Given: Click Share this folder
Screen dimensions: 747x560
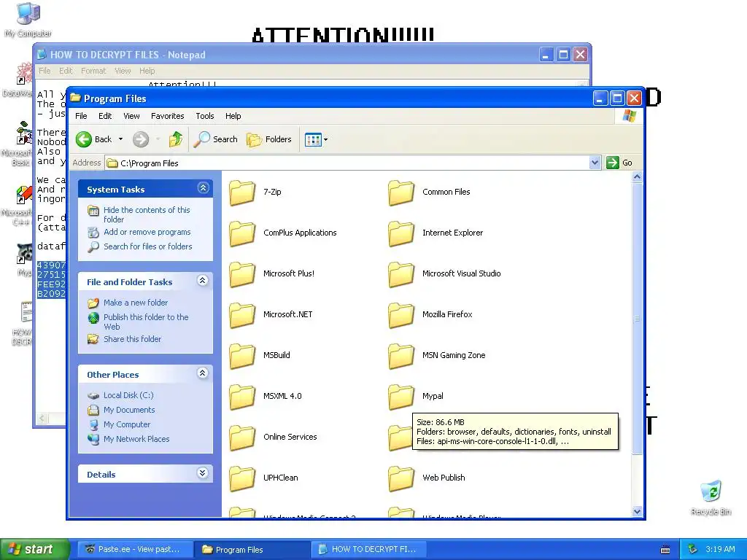Looking at the screenshot, I should point(133,339).
